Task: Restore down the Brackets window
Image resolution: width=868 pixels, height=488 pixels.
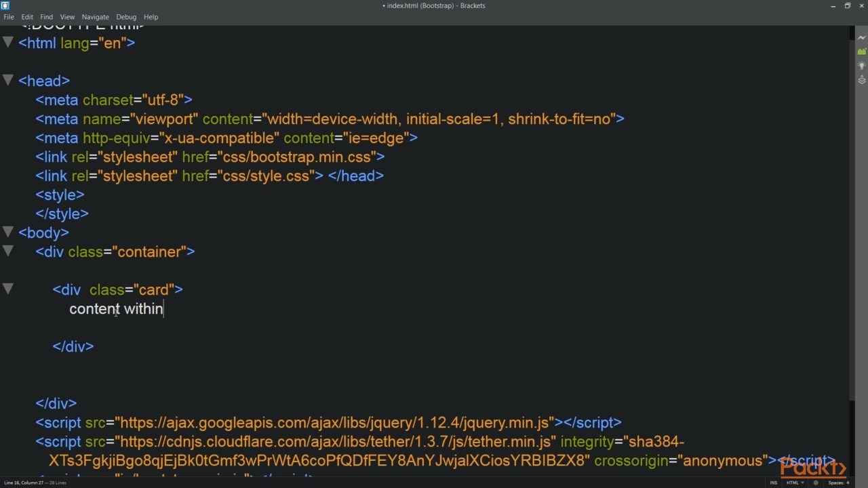Action: tap(847, 5)
